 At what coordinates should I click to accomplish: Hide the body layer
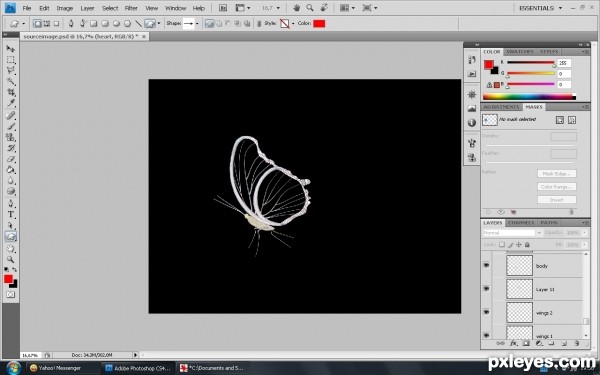tap(486, 265)
